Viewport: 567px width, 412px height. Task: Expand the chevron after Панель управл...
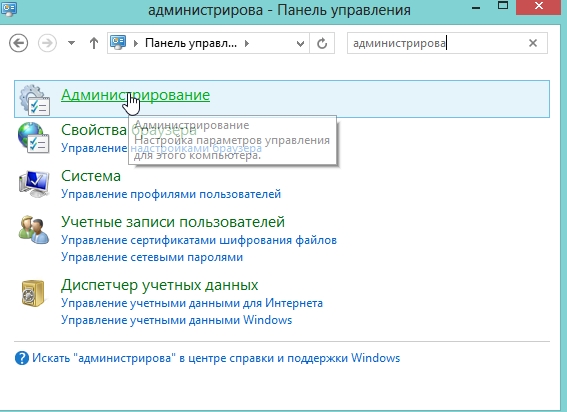[x=247, y=43]
